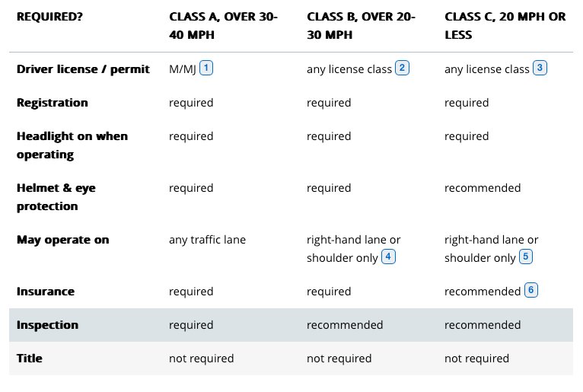Select the May operate on row label
Image resolution: width=583 pixels, height=392 pixels.
point(63,240)
